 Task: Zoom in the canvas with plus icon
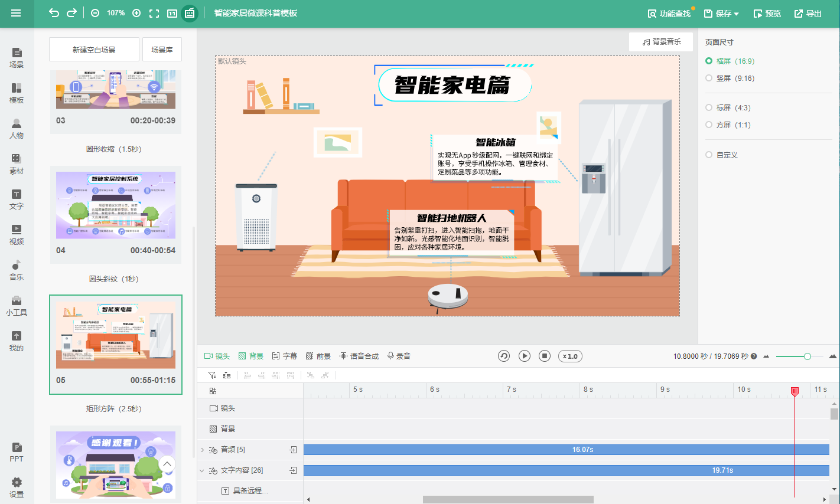[x=136, y=13]
